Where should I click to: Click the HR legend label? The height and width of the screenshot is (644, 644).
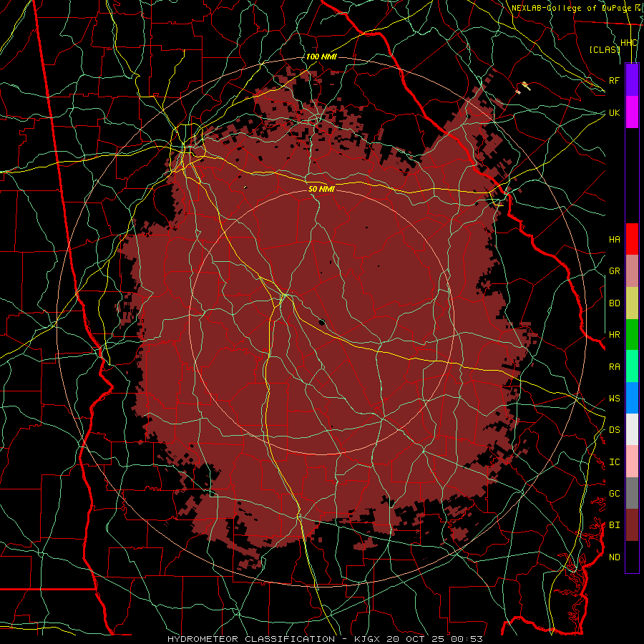coord(614,335)
